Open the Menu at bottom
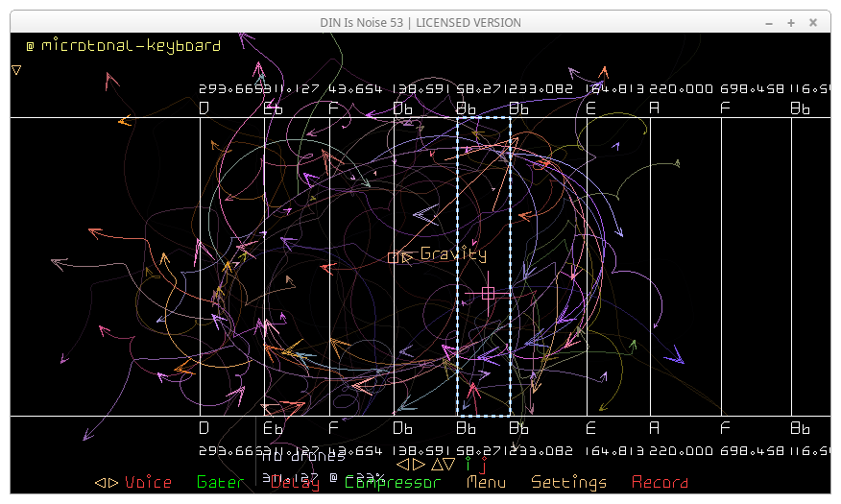841x504 pixels. pyautogui.click(x=486, y=483)
